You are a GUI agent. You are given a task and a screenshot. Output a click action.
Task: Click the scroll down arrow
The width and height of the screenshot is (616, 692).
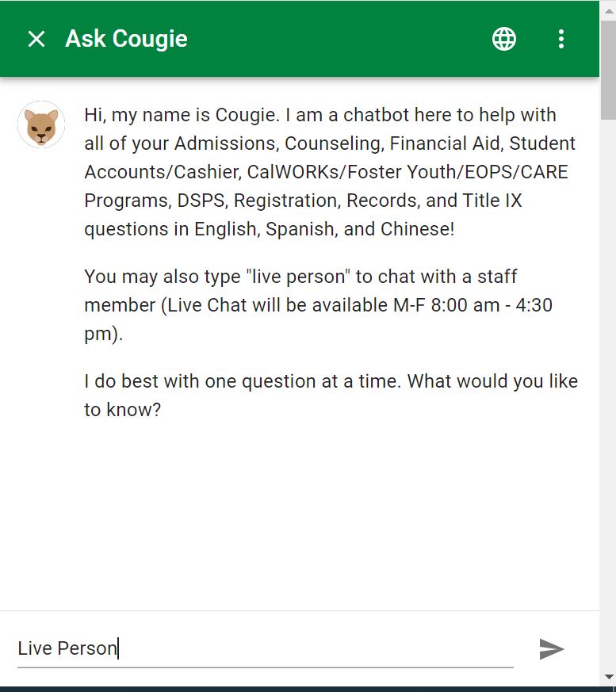[x=608, y=677]
